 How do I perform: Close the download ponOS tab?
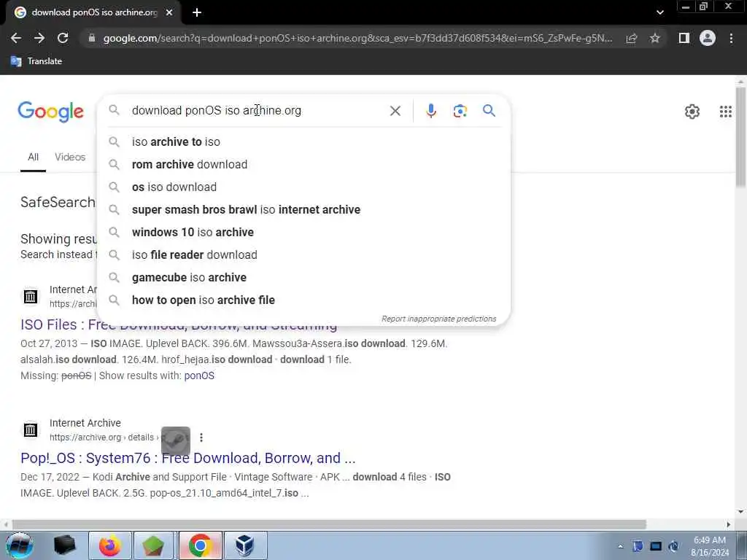169,13
